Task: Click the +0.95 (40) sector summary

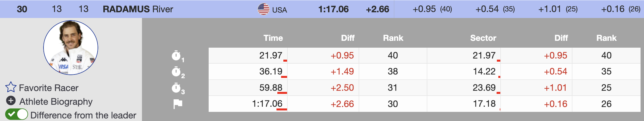Action: tap(432, 9)
